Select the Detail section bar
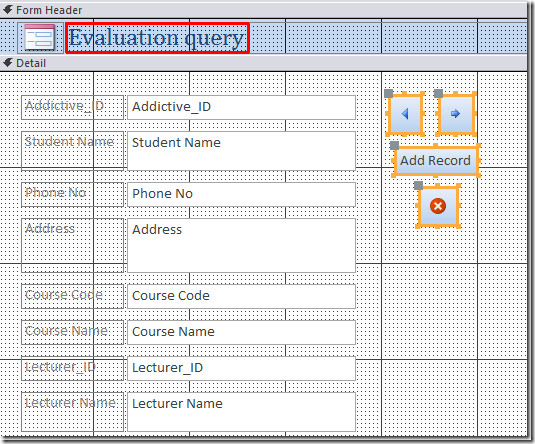The height and width of the screenshot is (444, 535). [x=264, y=63]
